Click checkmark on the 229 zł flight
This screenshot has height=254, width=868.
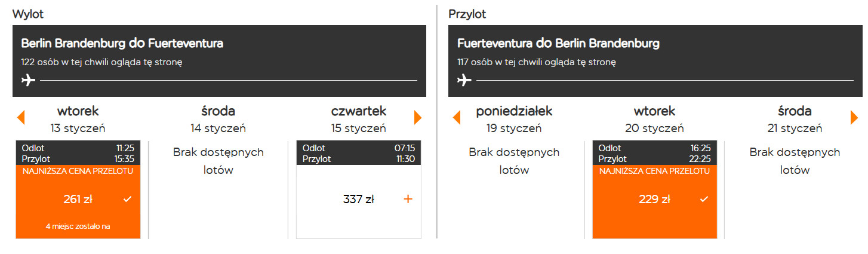(x=704, y=200)
